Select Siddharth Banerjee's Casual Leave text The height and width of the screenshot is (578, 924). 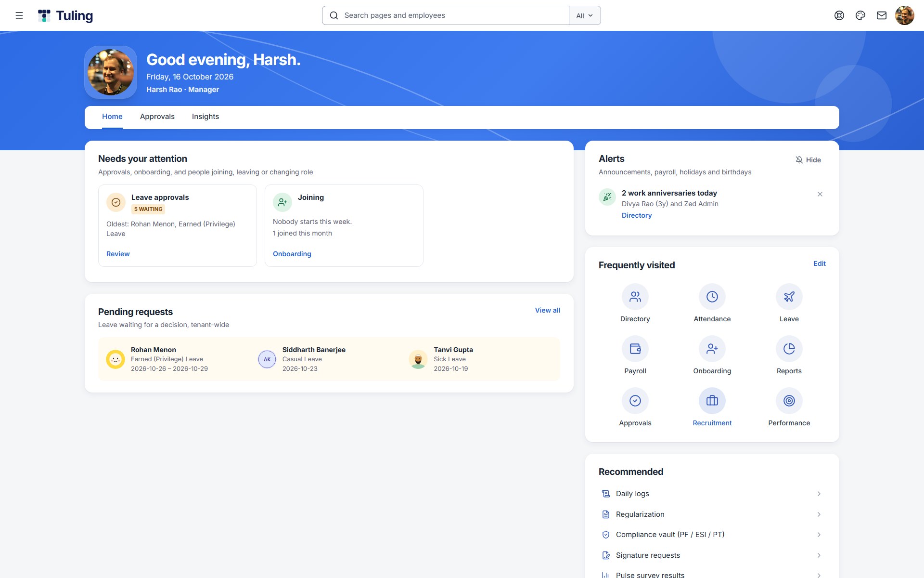302,359
